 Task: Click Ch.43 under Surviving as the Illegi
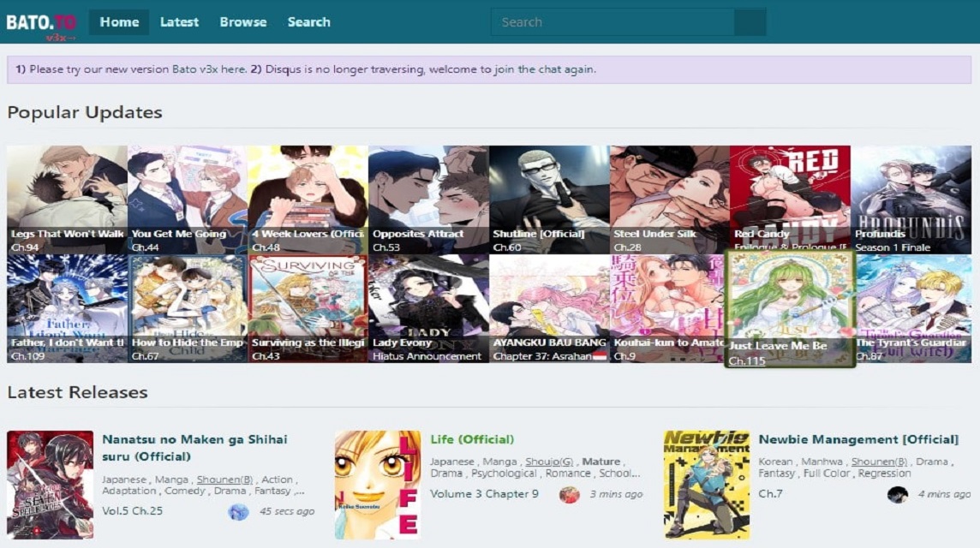click(x=266, y=356)
